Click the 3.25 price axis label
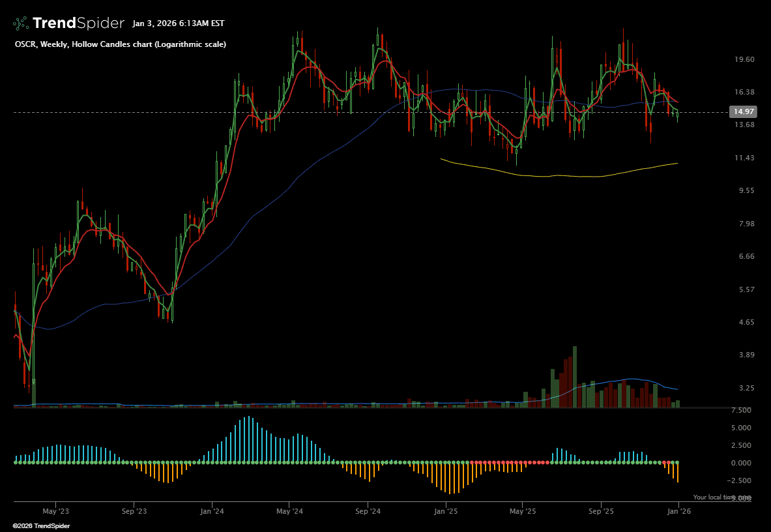 click(x=744, y=388)
